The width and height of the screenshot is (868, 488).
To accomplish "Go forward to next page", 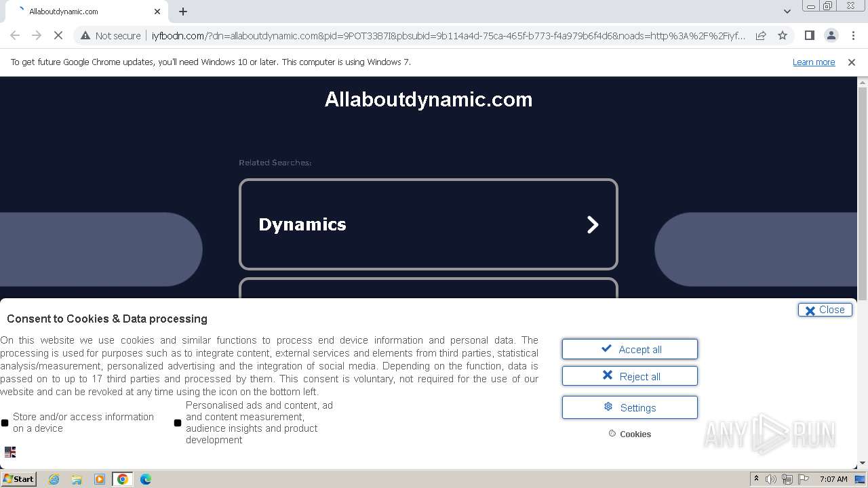I will click(x=37, y=35).
